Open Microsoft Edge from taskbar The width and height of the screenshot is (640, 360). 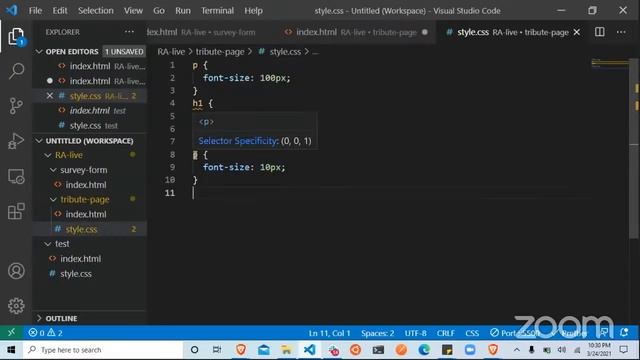click(x=424, y=350)
